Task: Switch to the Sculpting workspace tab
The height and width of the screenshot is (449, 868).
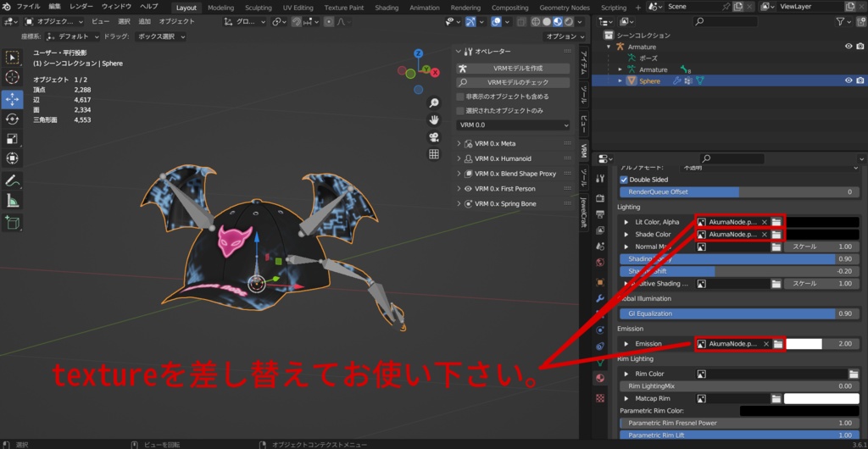Action: click(259, 8)
